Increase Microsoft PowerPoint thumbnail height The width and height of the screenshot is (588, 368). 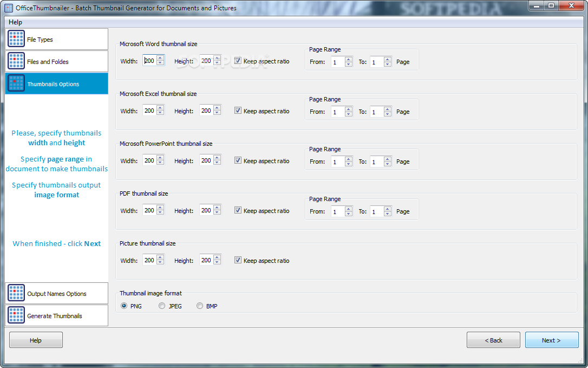(x=217, y=158)
